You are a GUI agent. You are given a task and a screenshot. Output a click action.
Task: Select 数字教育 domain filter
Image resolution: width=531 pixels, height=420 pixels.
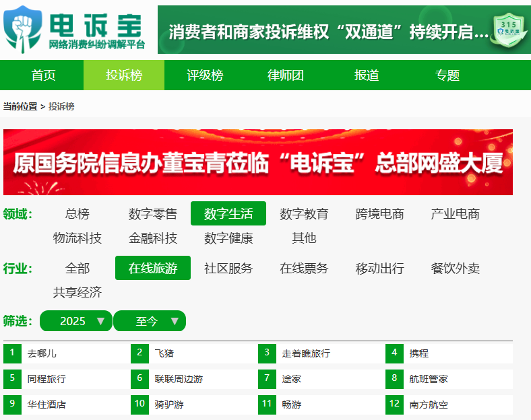[x=304, y=214]
